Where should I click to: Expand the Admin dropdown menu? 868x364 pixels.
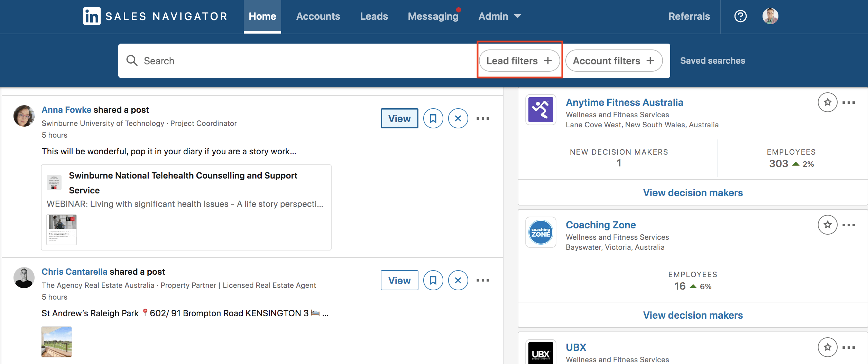click(x=499, y=16)
